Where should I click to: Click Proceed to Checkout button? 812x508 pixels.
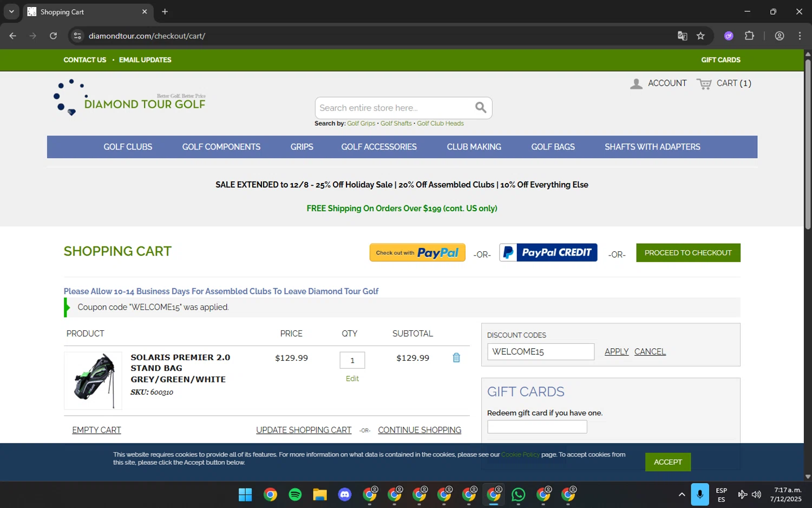tap(688, 253)
